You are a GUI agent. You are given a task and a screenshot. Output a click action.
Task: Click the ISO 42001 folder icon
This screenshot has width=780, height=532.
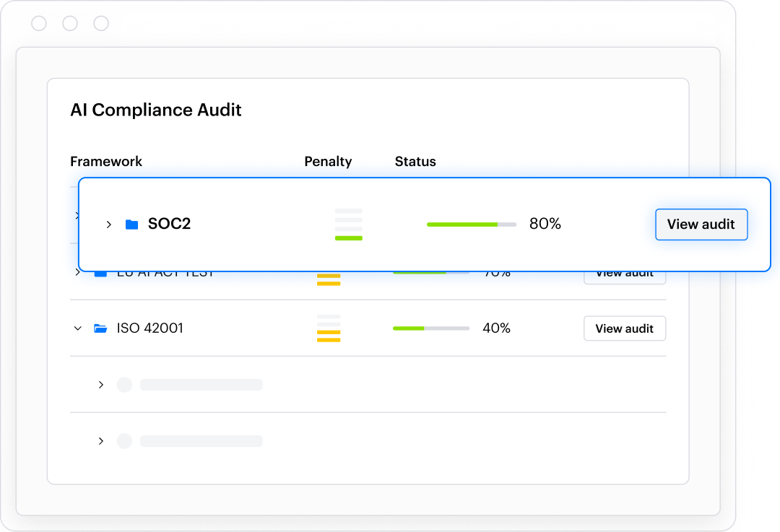click(x=100, y=328)
